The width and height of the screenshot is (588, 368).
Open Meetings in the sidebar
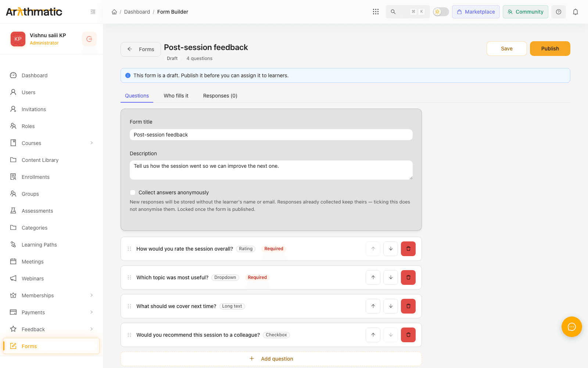pos(51,262)
